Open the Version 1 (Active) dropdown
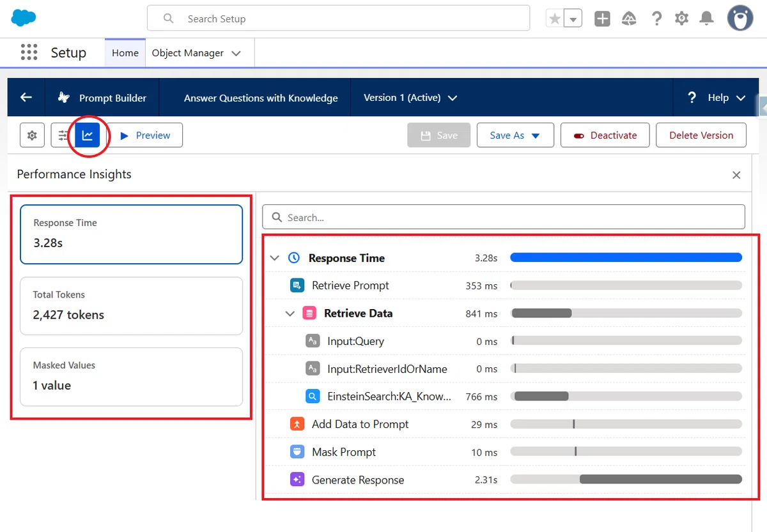The image size is (767, 532). (x=410, y=98)
